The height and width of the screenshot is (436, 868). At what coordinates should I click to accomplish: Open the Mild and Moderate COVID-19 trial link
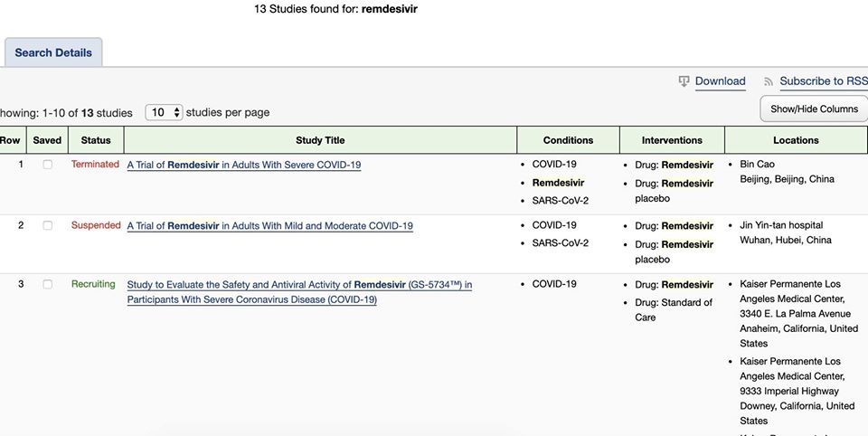(x=269, y=225)
